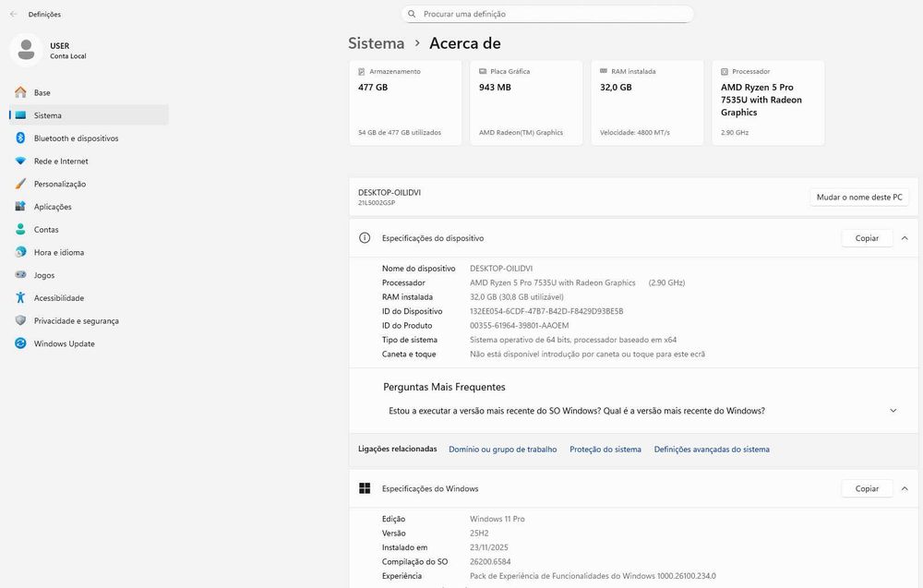Collapse the Especificações do Windows section chevron
Screen dimensions: 923x588
point(905,488)
